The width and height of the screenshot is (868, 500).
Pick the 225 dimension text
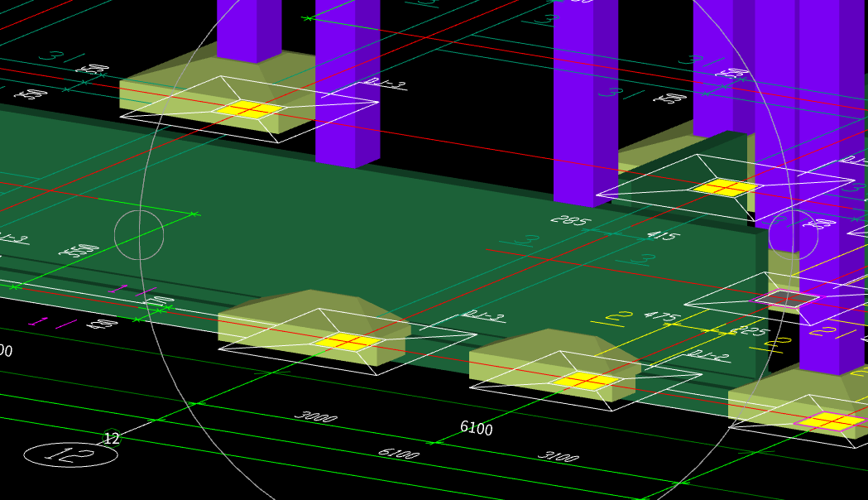[x=749, y=331]
